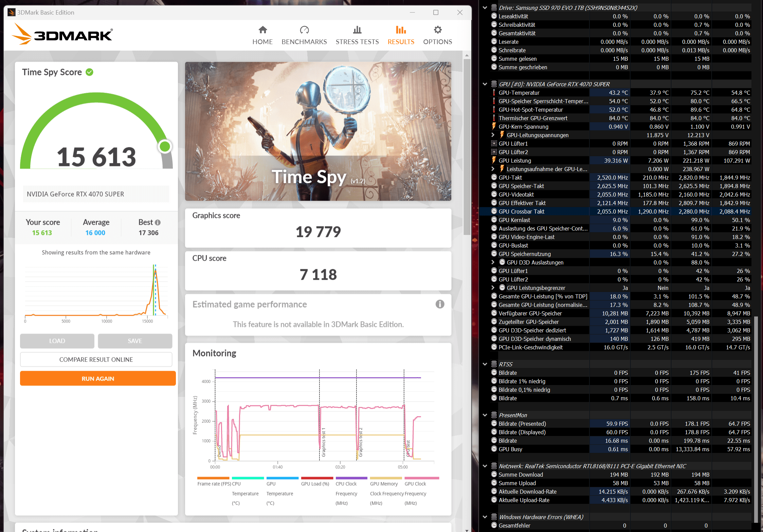
Task: Click COMPARE RESULT ONLINE button
Action: 96,360
